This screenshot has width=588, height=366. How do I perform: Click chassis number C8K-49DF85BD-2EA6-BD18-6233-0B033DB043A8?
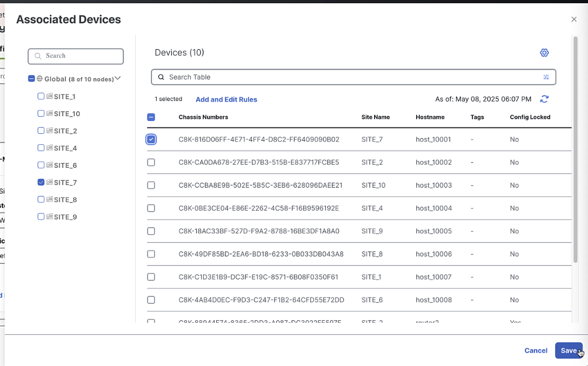pos(261,254)
